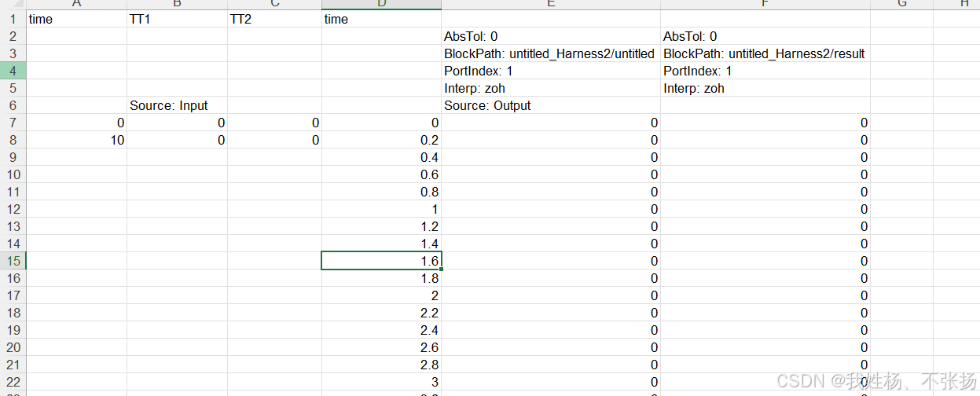Select row header 10
Image resolution: width=980 pixels, height=396 pixels.
(x=13, y=174)
